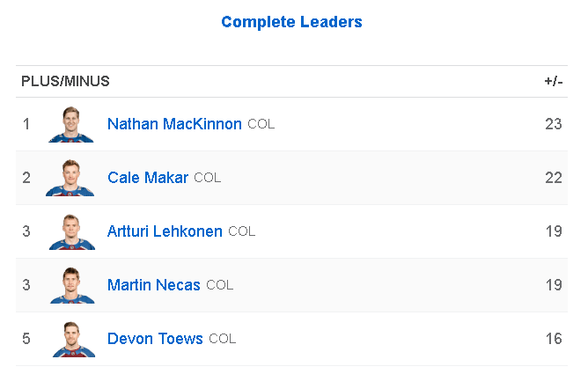
Task: Open Devon Toews's player page
Action: coord(155,339)
